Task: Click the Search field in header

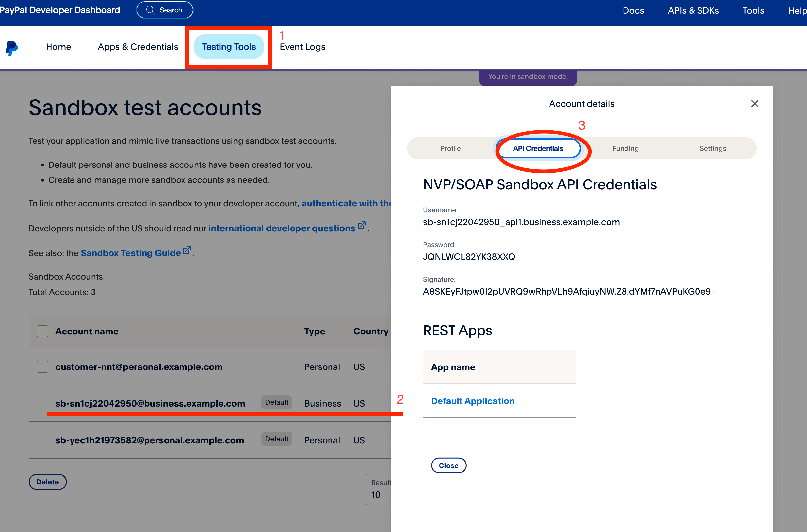Action: point(165,10)
